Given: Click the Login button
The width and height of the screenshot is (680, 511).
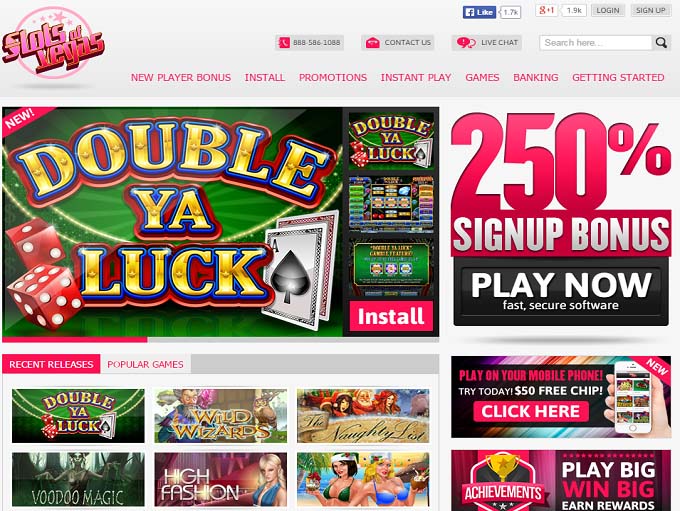Looking at the screenshot, I should (x=608, y=10).
